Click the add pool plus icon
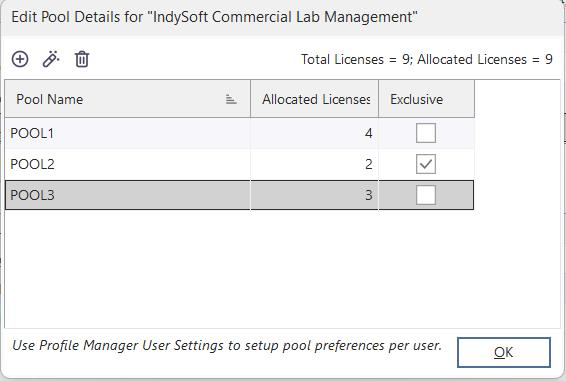The image size is (566, 381). click(20, 59)
